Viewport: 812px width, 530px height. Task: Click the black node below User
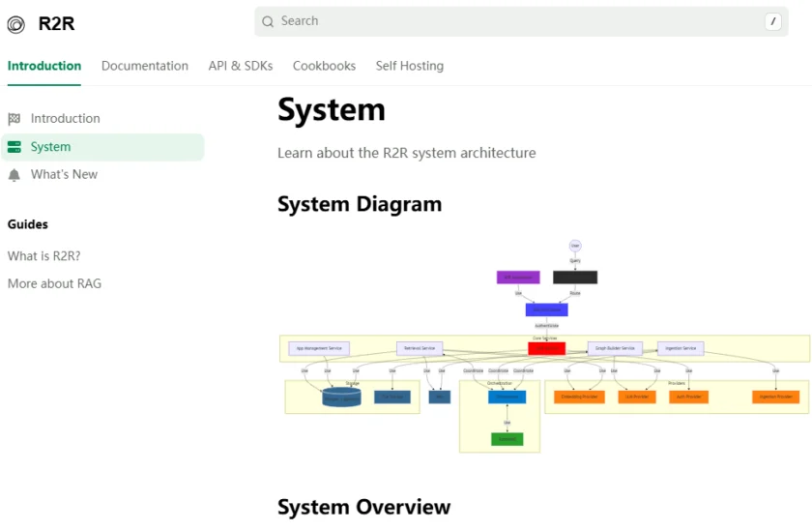point(575,278)
